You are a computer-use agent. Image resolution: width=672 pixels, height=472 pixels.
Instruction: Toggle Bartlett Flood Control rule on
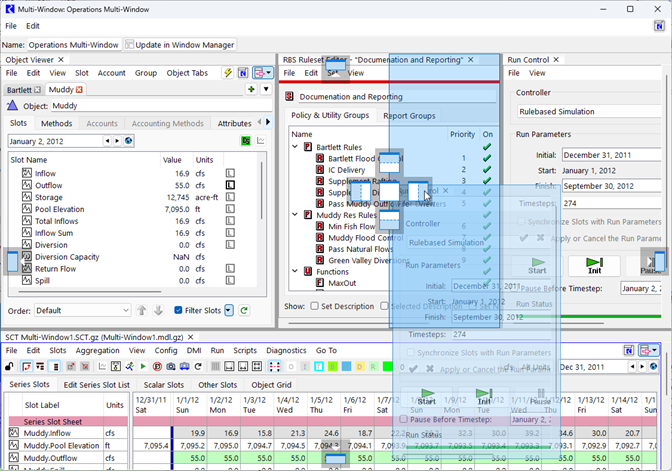487,158
